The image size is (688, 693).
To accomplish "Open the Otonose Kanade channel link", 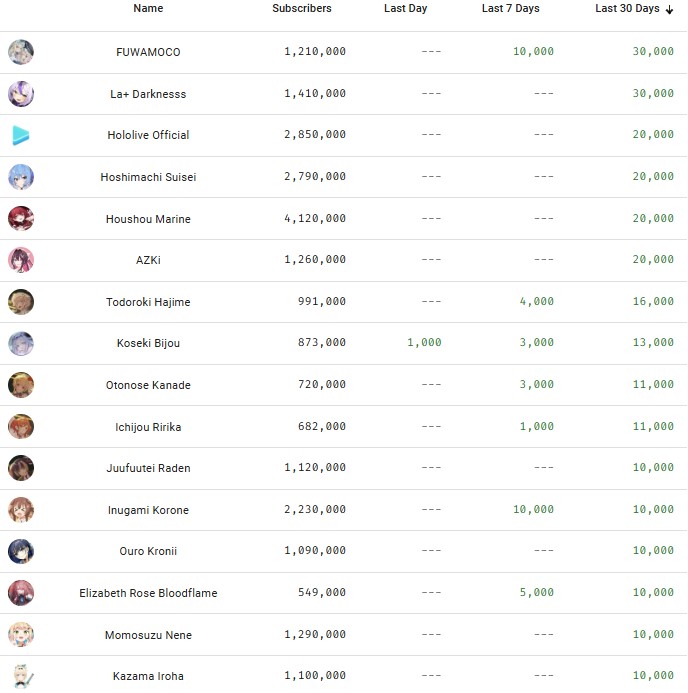I will [x=148, y=385].
